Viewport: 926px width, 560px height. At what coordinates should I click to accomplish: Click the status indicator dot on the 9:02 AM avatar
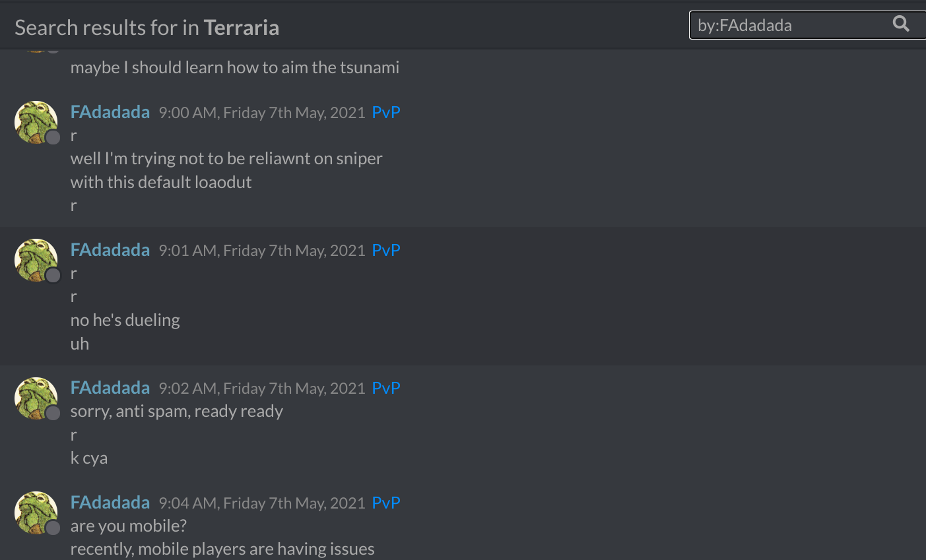point(53,413)
